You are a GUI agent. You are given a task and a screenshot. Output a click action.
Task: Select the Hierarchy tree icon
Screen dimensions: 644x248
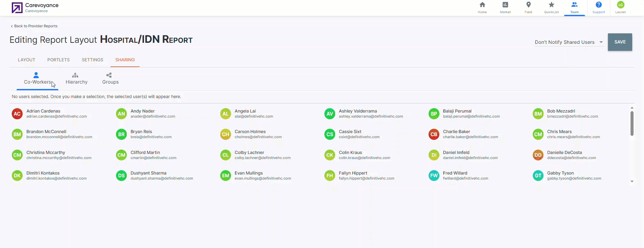(75, 75)
